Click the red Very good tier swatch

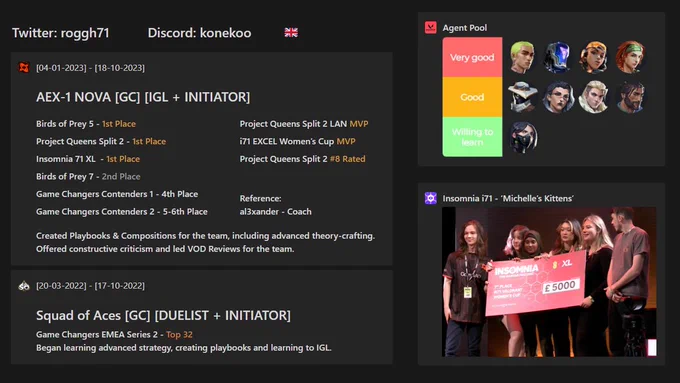coord(472,57)
